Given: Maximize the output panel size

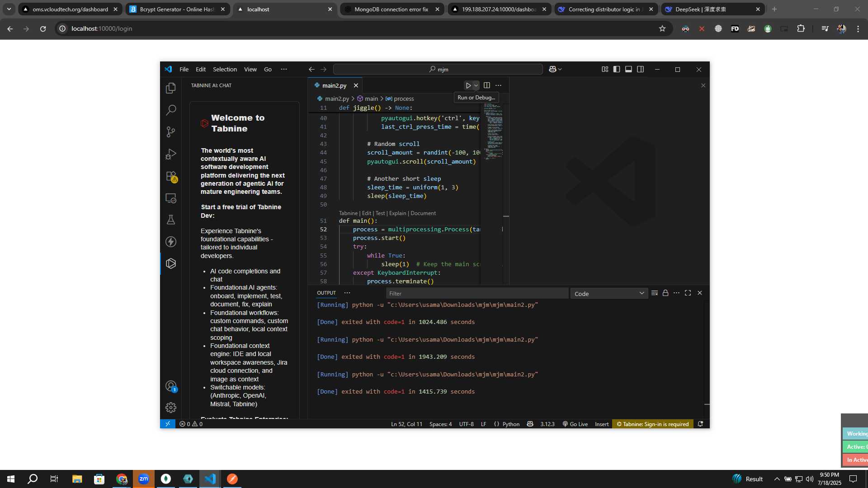Looking at the screenshot, I should tap(688, 293).
